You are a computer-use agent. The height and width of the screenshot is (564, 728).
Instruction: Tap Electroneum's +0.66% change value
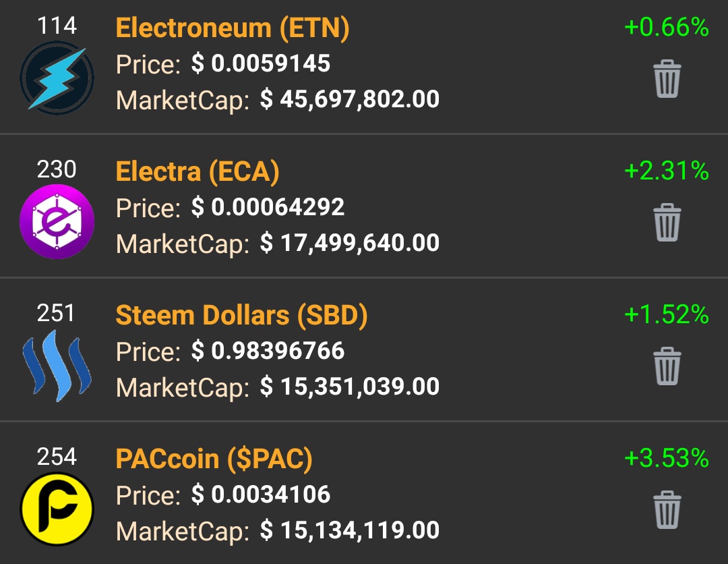(x=666, y=27)
